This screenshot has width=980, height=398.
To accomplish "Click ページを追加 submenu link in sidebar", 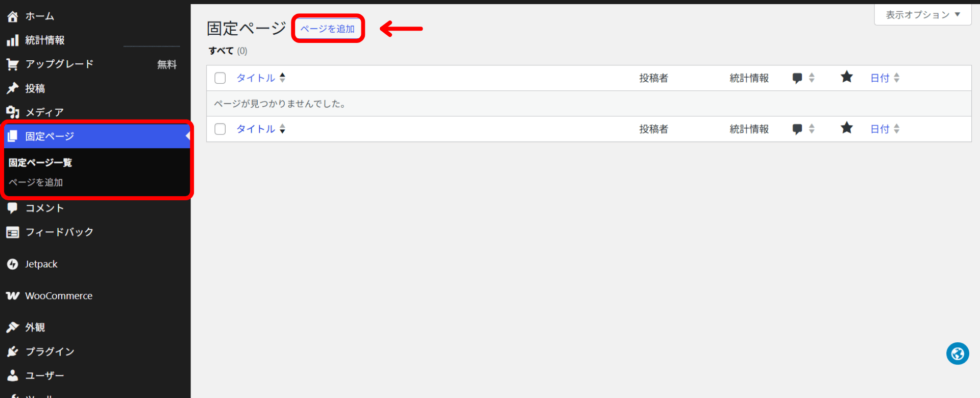I will [x=36, y=182].
